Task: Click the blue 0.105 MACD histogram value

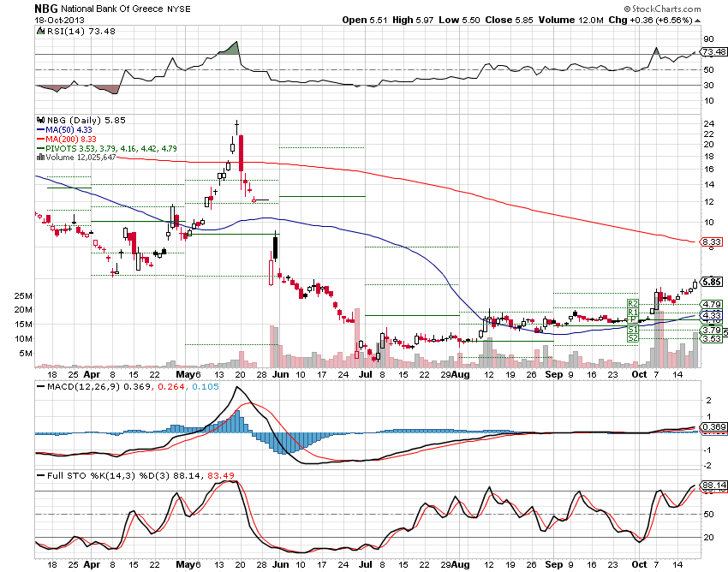Action: (x=206, y=387)
